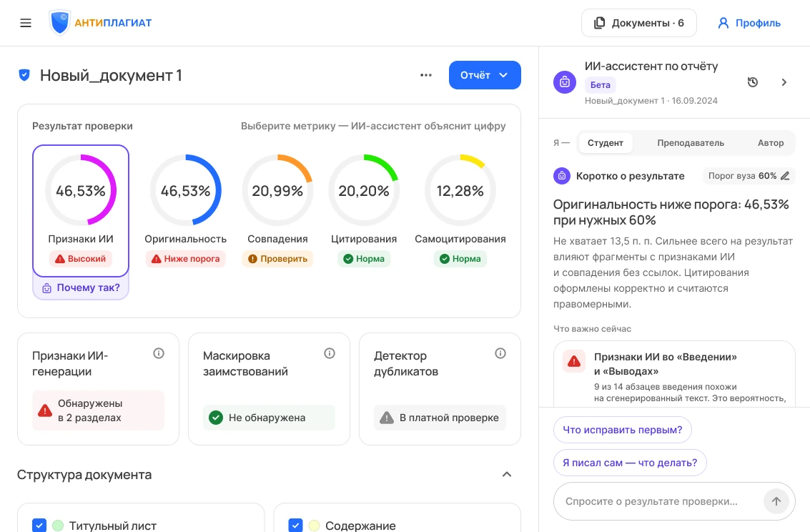Click the shield icon beside Новый_документ 1

click(x=24, y=75)
